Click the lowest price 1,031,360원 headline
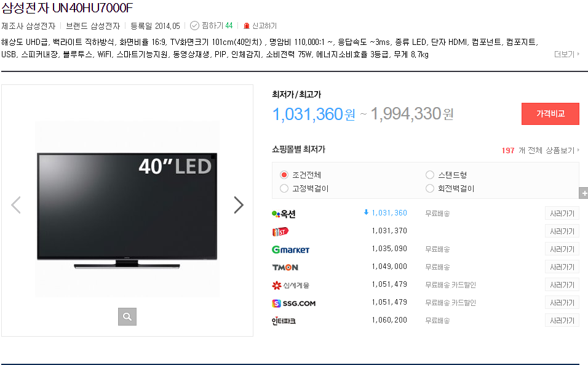588x365 pixels. coord(314,114)
